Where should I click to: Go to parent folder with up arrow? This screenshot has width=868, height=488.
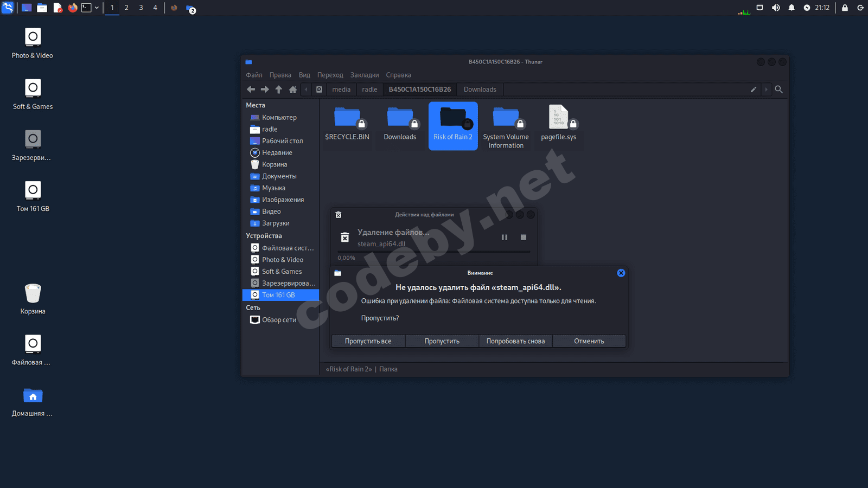279,89
